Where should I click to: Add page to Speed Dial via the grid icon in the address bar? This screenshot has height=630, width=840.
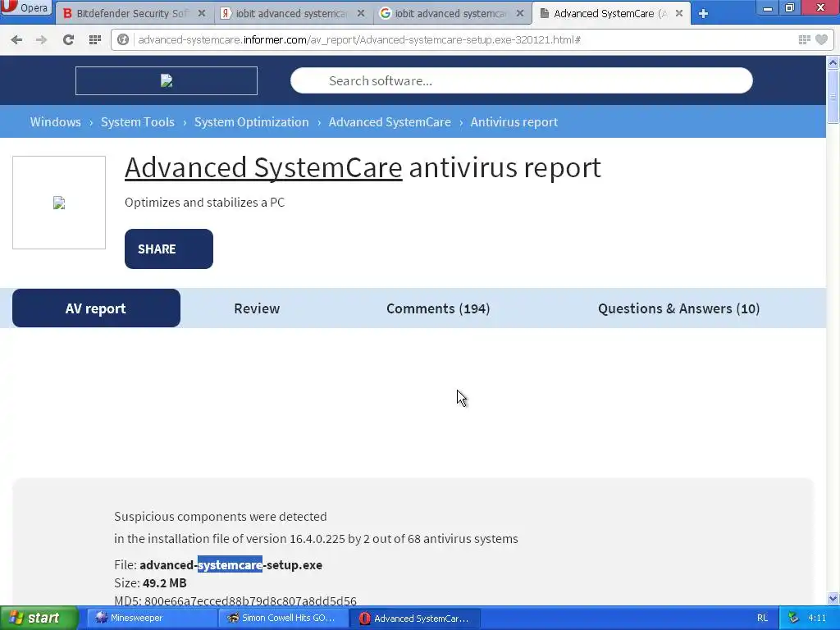coord(804,39)
